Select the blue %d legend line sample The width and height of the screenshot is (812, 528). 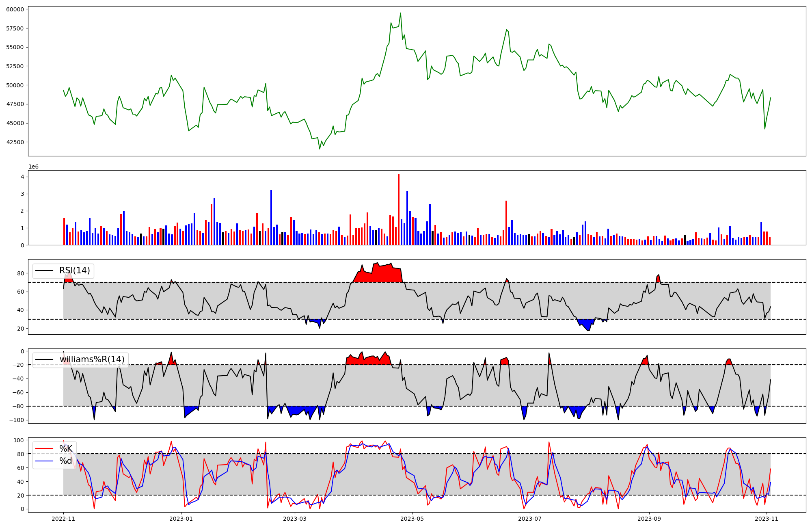click(44, 461)
